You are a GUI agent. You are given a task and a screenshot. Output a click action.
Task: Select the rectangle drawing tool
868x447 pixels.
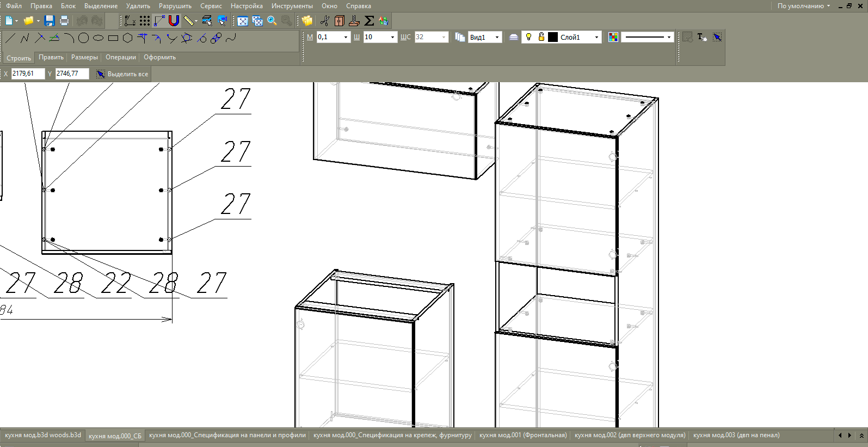113,38
